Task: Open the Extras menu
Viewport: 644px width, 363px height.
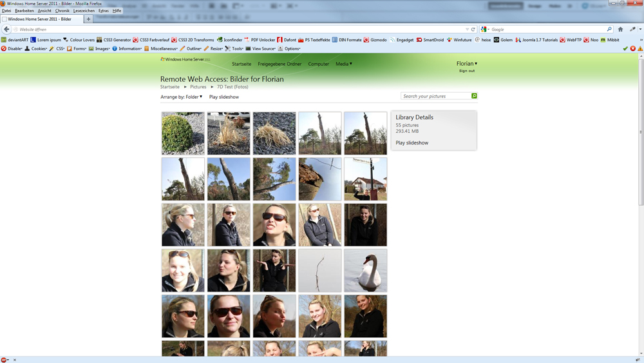Action: [x=104, y=11]
